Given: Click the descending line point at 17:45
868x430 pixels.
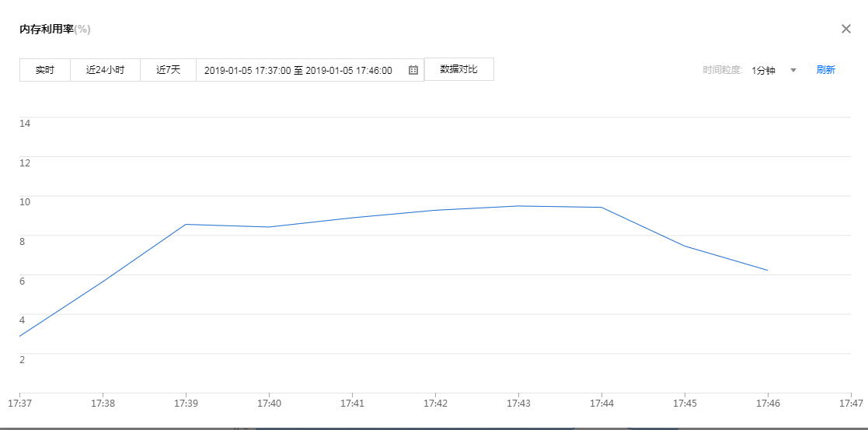Looking at the screenshot, I should pos(685,246).
